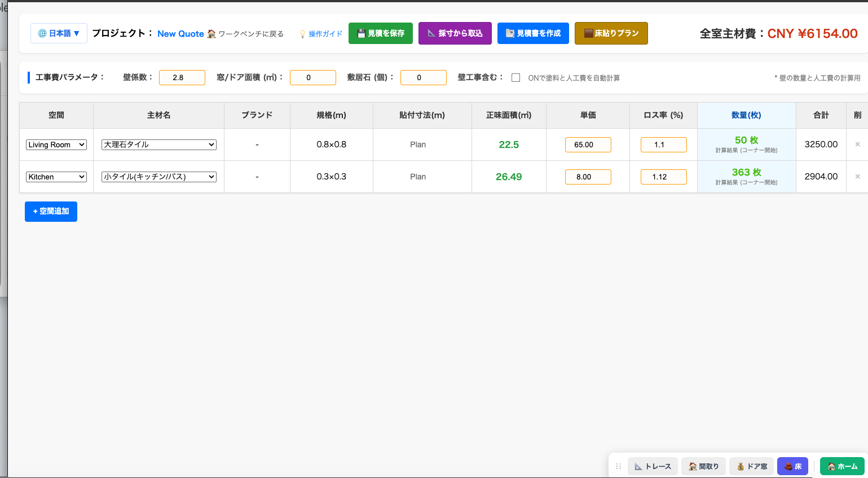This screenshot has width=868, height=478.
Task: Switch to the トレース tab
Action: click(x=653, y=466)
